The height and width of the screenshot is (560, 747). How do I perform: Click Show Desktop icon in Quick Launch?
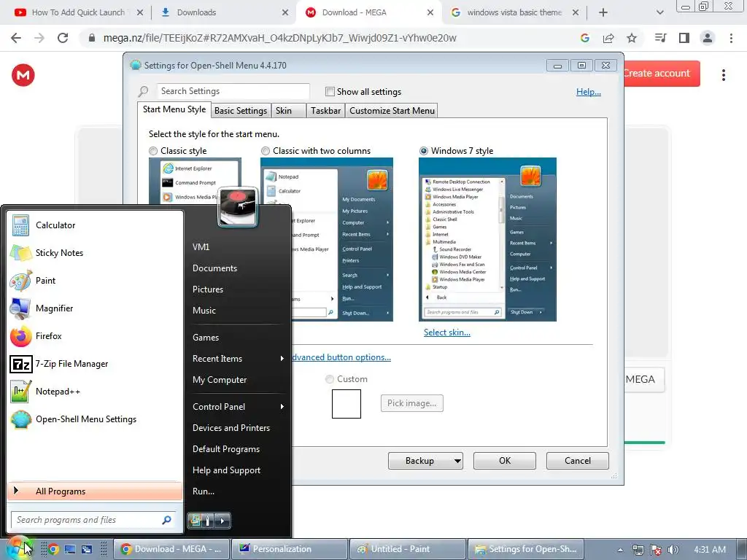click(70, 549)
